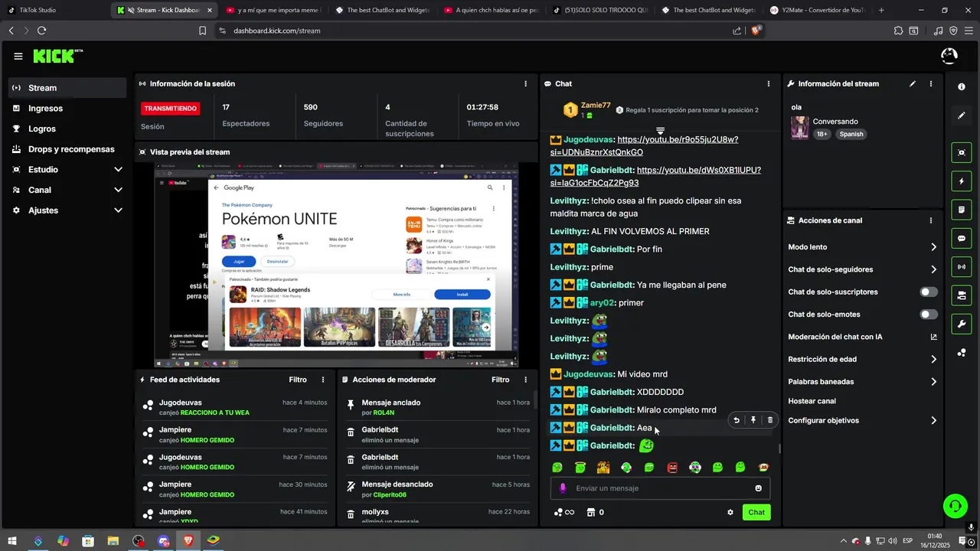This screenshot has width=980, height=551.
Task: Toggle the broadcast signal icon in sidebar
Action: coord(962,267)
